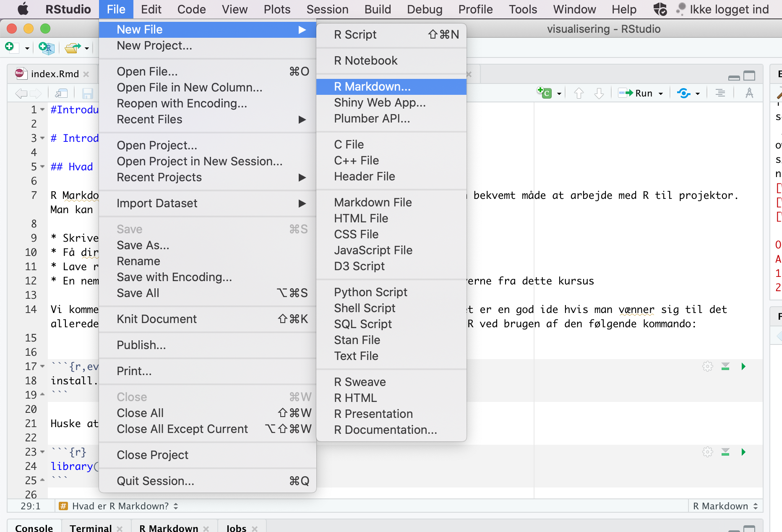This screenshot has width=782, height=532.
Task: Click the save floppy disk icon
Action: point(87,93)
